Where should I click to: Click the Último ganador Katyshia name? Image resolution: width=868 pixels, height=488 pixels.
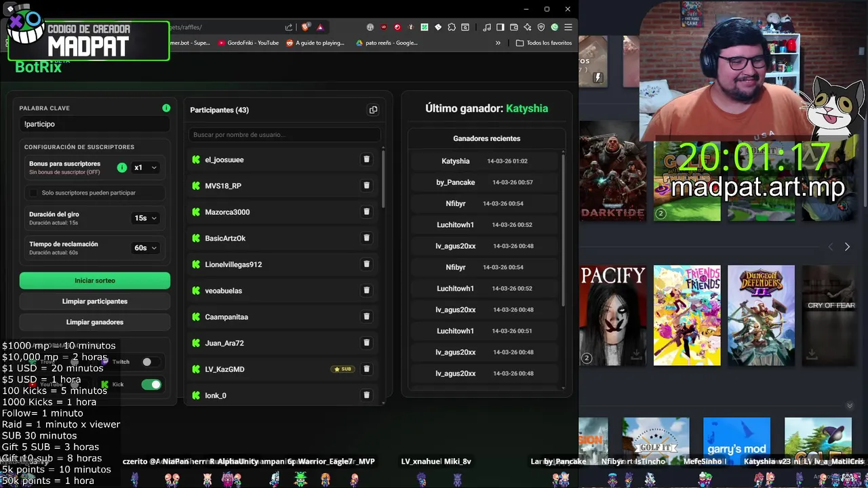527,108
